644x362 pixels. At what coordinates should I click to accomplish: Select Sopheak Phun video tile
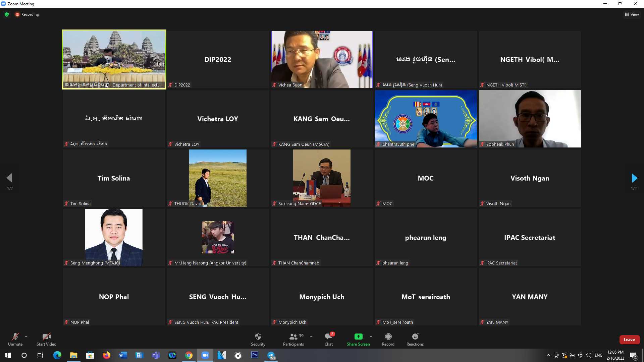tap(530, 119)
